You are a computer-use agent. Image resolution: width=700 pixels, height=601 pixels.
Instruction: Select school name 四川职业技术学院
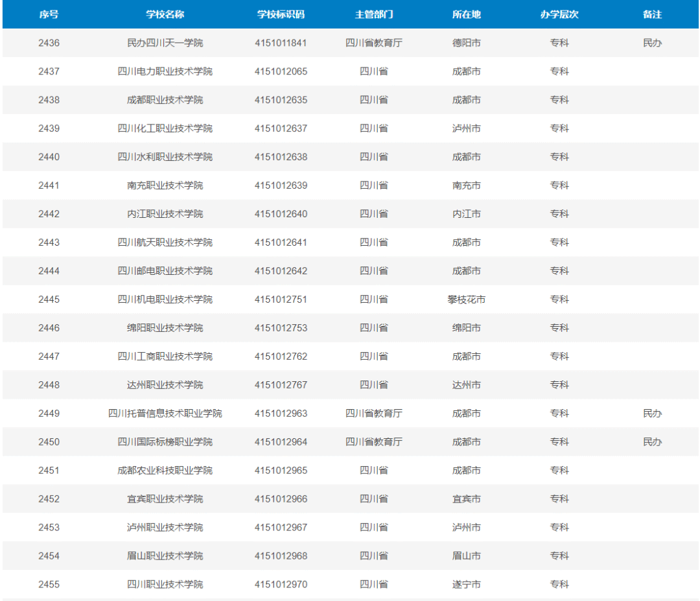(x=165, y=585)
